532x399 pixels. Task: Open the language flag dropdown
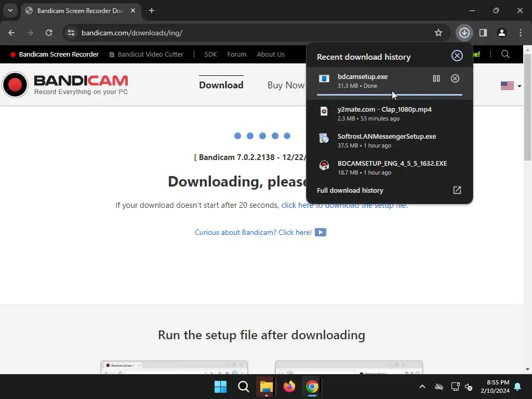[x=511, y=86]
